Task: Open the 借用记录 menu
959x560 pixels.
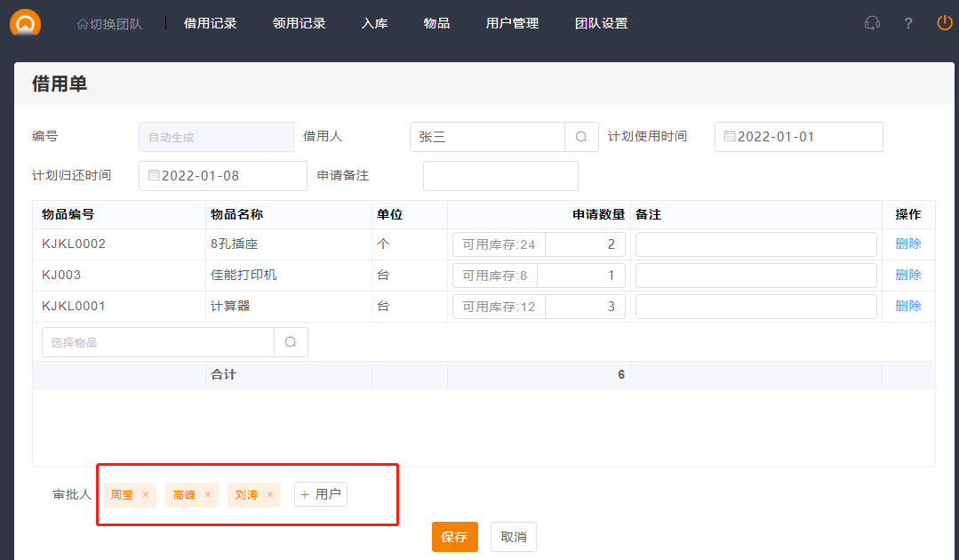Action: click(210, 23)
